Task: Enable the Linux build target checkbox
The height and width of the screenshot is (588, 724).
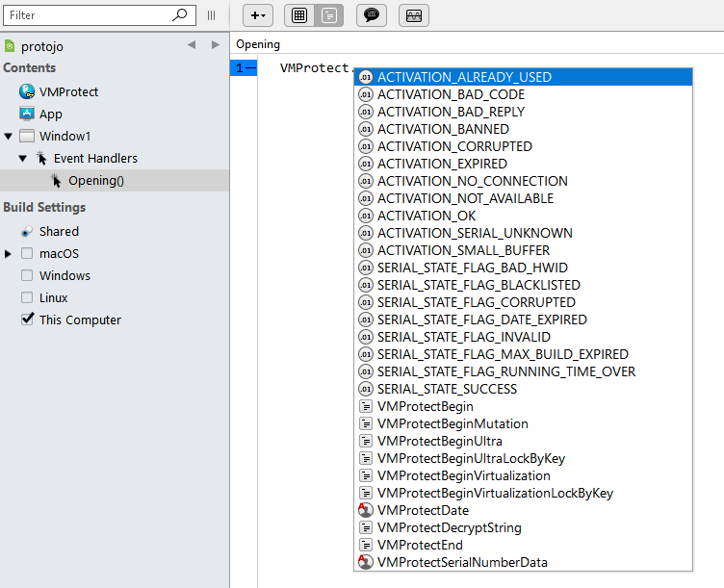Action: (x=27, y=297)
